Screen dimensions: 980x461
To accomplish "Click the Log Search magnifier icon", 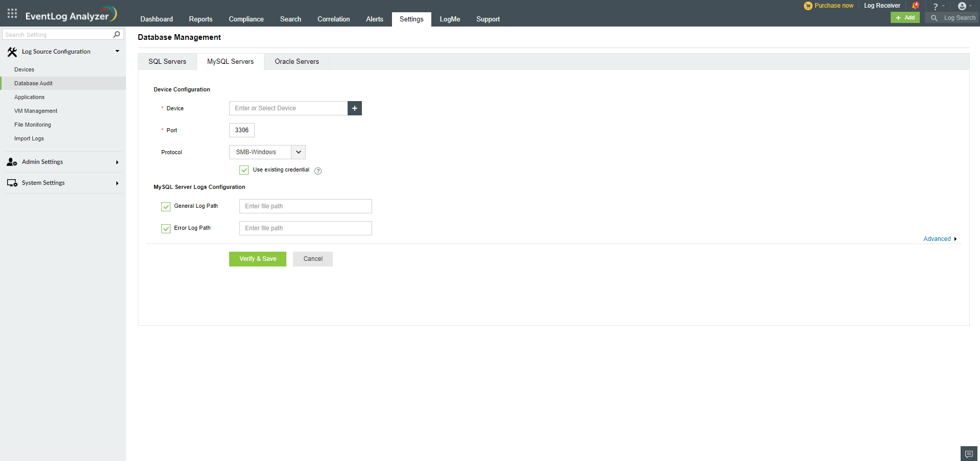I will click(x=934, y=18).
